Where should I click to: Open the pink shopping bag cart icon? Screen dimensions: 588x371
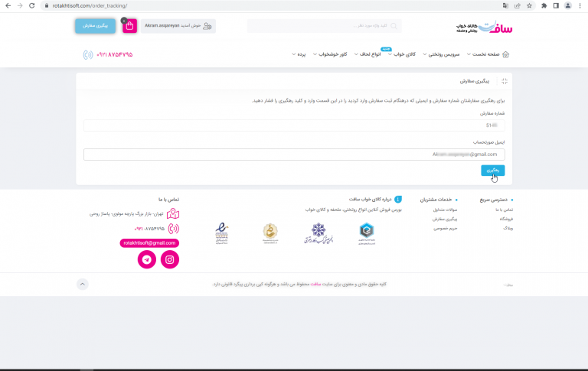coord(129,26)
